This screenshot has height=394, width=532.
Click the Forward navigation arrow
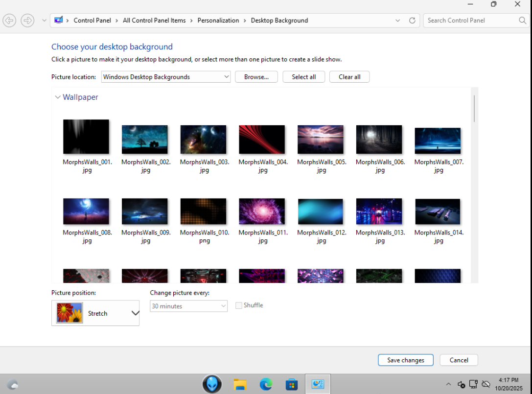tap(27, 21)
